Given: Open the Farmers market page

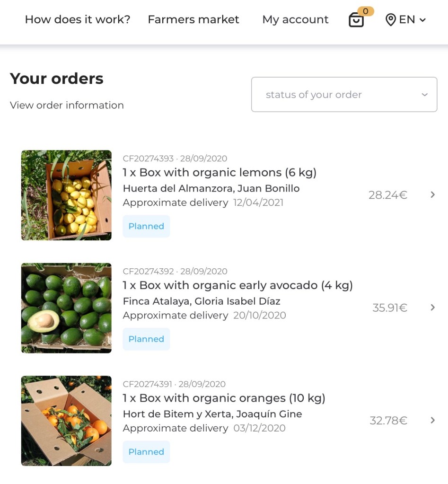Looking at the screenshot, I should [193, 19].
